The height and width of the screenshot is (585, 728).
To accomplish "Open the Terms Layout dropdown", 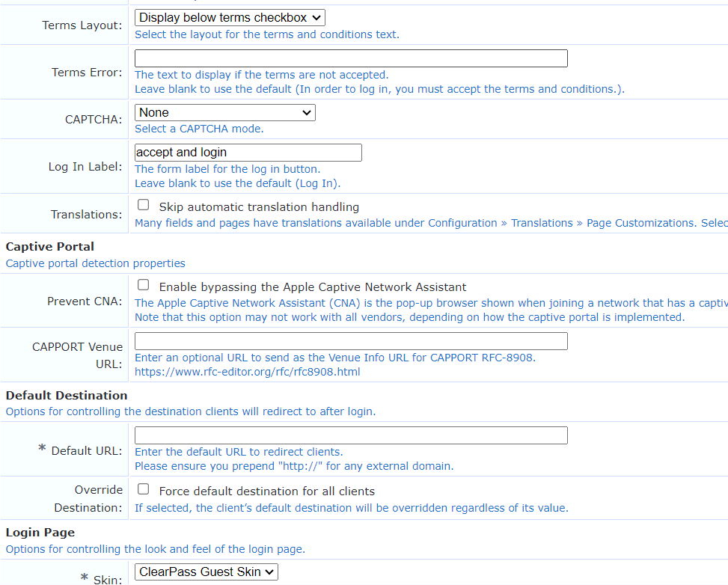I will pos(230,18).
